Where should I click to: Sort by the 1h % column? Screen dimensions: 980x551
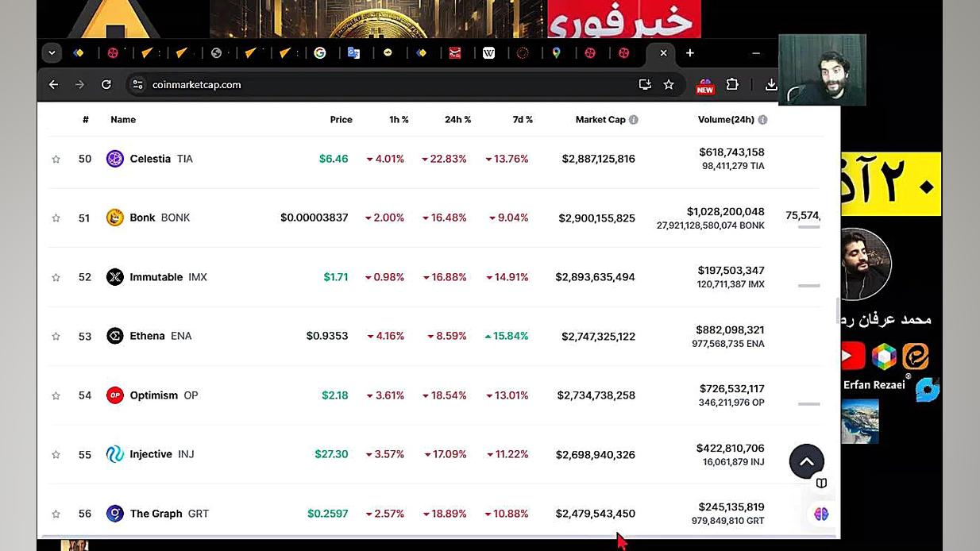pos(399,120)
